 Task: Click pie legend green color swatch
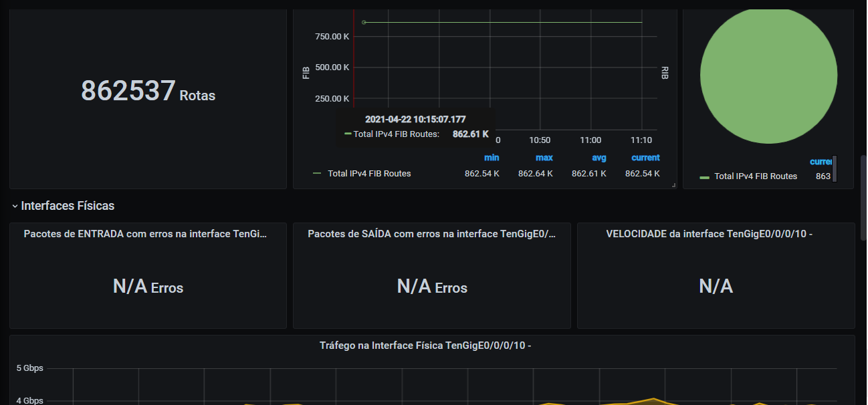[x=704, y=177]
